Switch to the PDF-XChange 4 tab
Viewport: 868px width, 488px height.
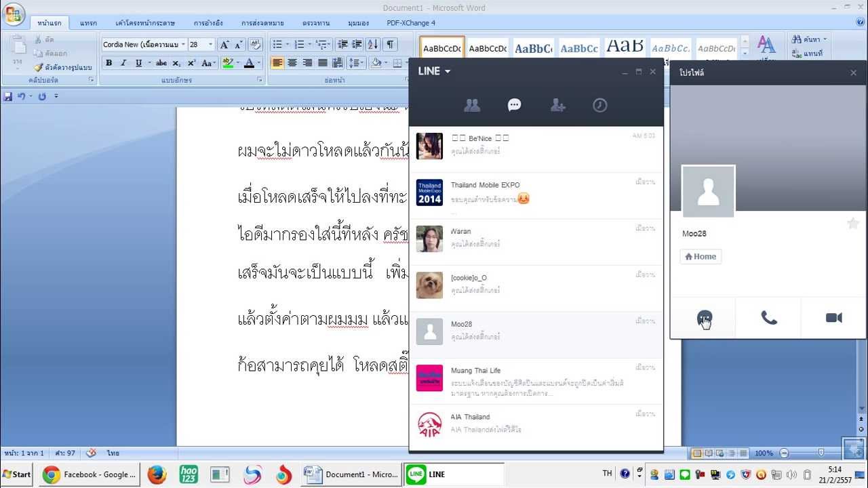411,23
